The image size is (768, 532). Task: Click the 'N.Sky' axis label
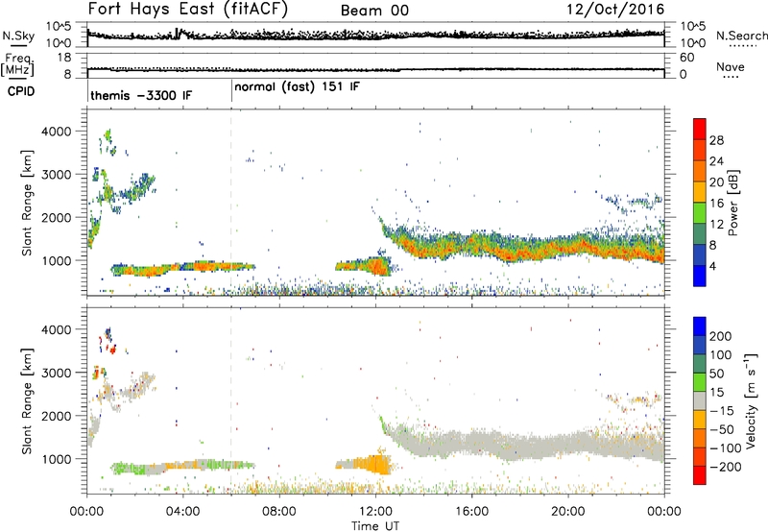(18, 36)
